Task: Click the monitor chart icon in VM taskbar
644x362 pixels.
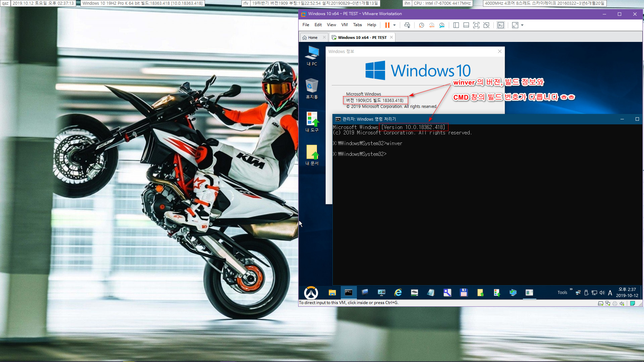Action: point(381,293)
